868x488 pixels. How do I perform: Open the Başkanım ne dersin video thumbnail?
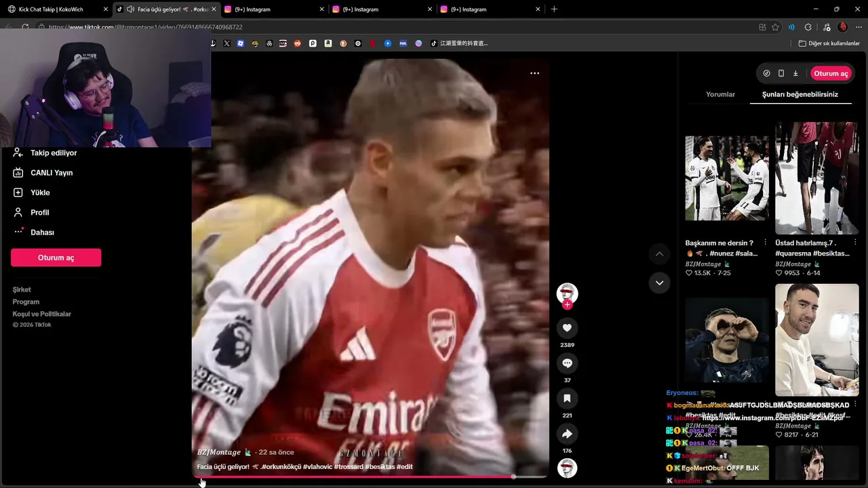coord(727,178)
